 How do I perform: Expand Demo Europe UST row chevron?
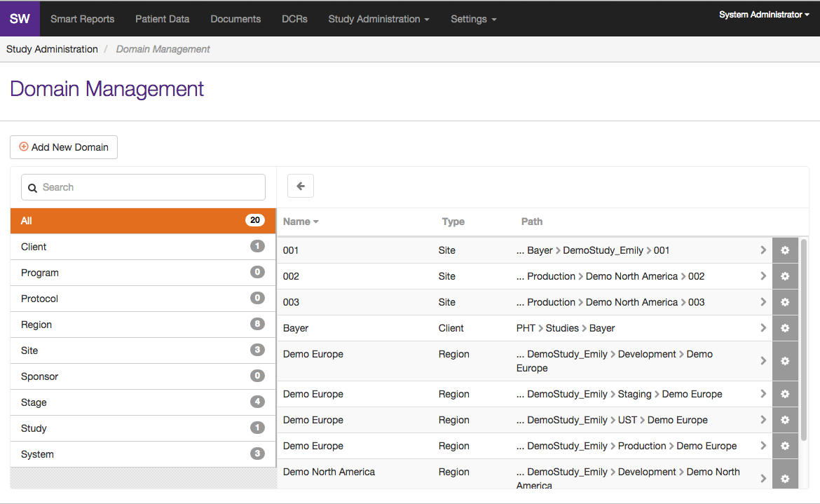(763, 420)
